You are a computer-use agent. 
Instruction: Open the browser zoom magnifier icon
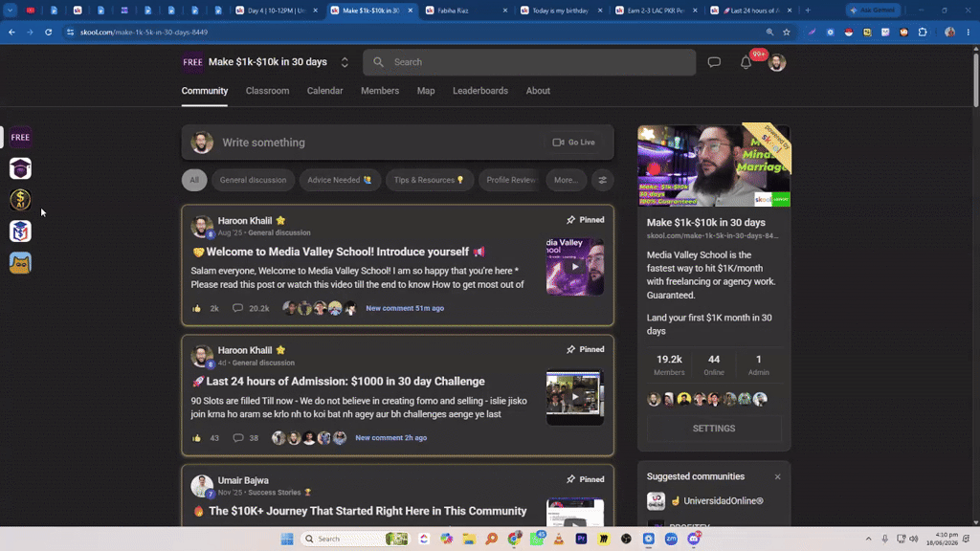[x=770, y=32]
